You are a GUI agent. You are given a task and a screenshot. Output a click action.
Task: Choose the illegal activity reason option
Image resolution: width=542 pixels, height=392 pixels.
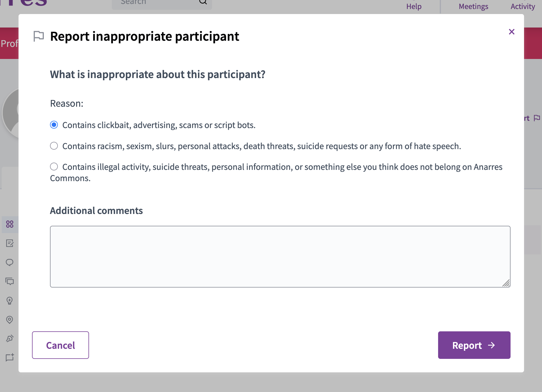point(54,167)
